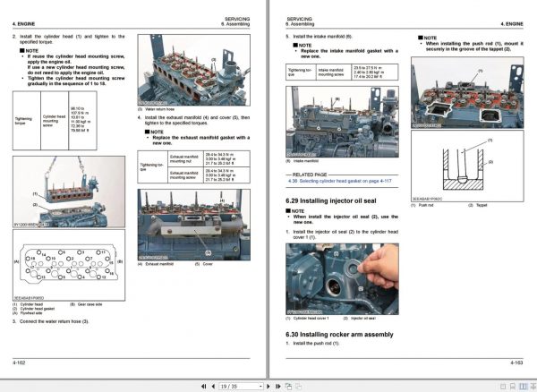The image size is (537, 392).
Task: Click text 'Install the intake manifold (6).'
Action: coord(322,37)
